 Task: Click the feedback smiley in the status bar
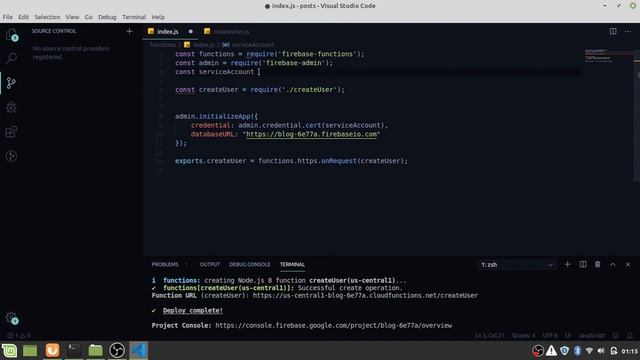coord(616,336)
